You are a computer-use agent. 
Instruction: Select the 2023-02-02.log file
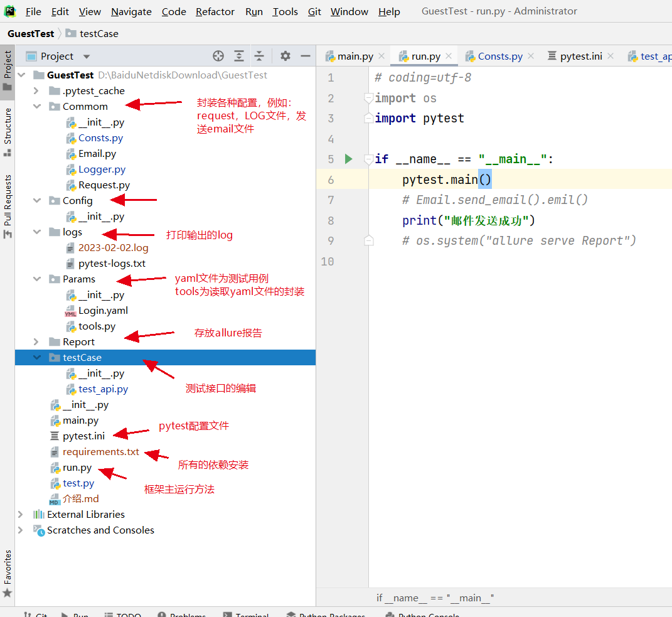coord(113,248)
